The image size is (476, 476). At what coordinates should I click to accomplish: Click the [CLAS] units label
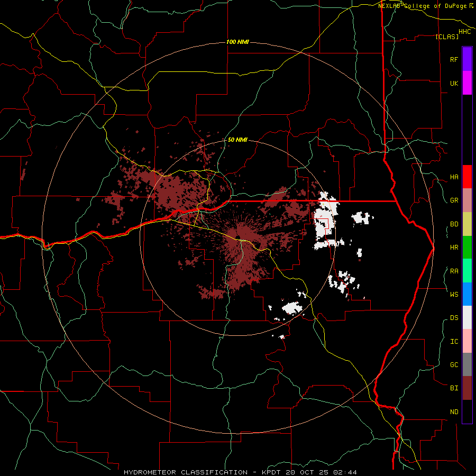(x=447, y=36)
